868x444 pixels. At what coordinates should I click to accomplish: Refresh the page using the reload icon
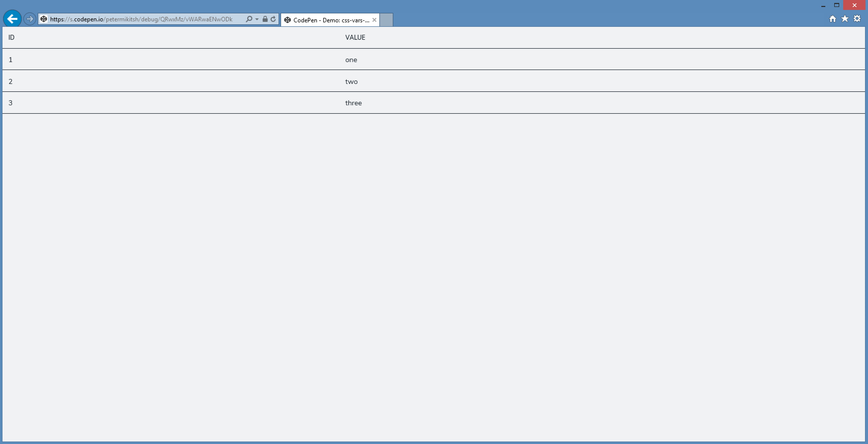pos(273,19)
